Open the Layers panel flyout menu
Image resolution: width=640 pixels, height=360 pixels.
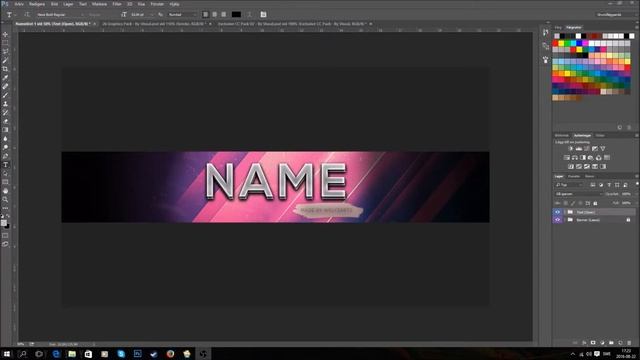[x=637, y=176]
